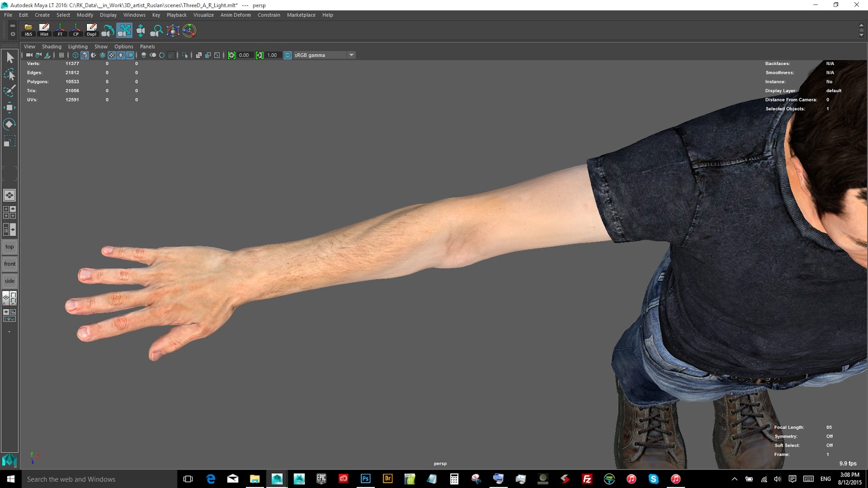Toggle wireframe display mode
This screenshot has height=488, width=868.
75,55
